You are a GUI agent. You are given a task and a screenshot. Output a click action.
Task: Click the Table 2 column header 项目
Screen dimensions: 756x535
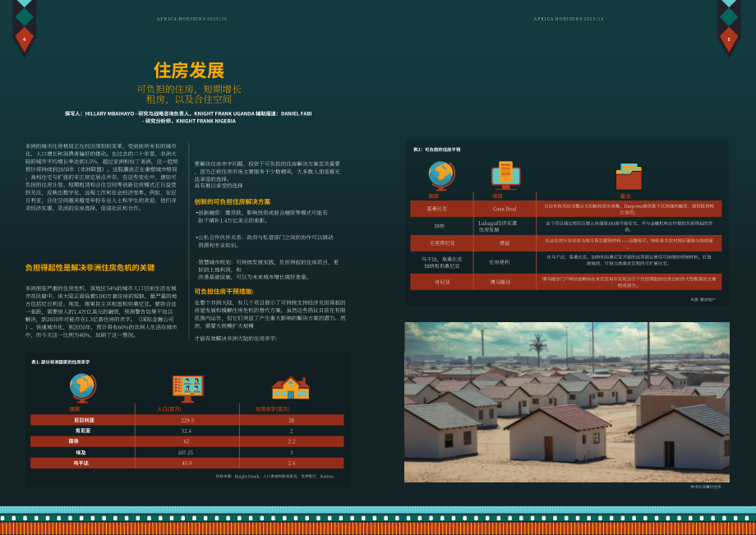(498, 196)
